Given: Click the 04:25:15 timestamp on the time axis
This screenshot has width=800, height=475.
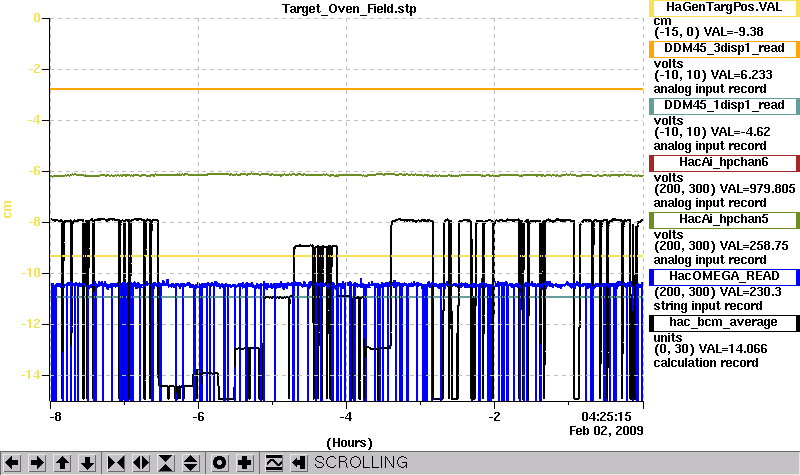Looking at the screenshot, I should pyautogui.click(x=606, y=417).
